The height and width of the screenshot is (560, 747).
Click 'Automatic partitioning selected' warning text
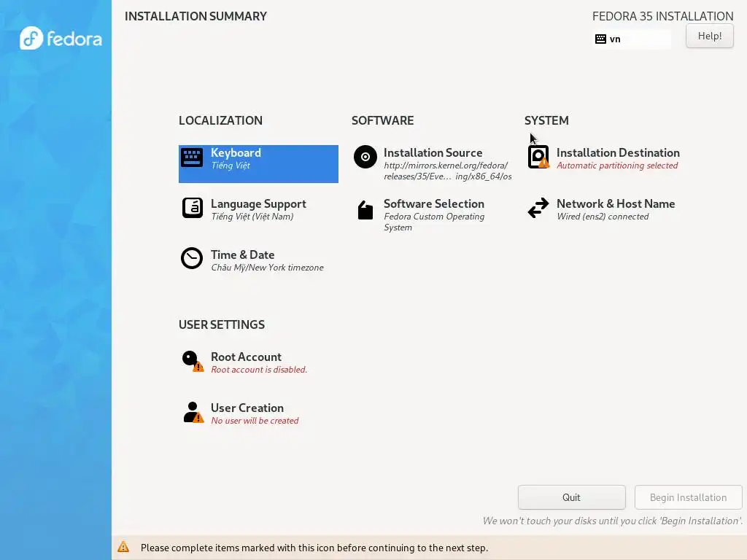(x=617, y=166)
